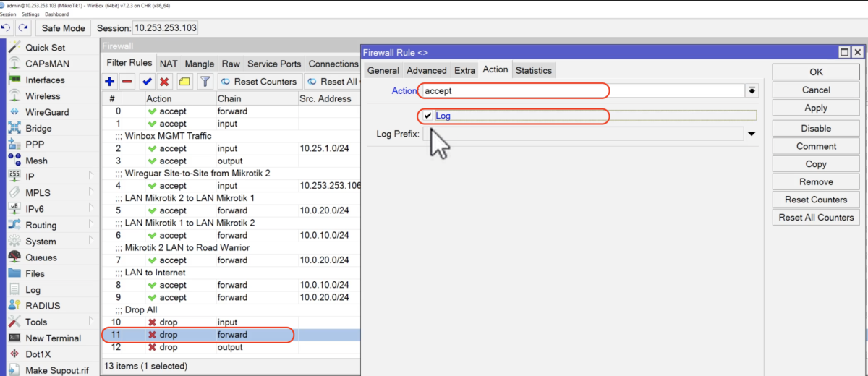Click the Action value field

pos(583,90)
